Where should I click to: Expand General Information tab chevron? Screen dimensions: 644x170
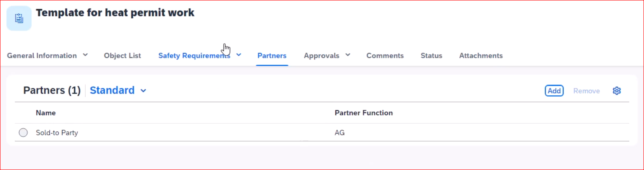[85, 55]
